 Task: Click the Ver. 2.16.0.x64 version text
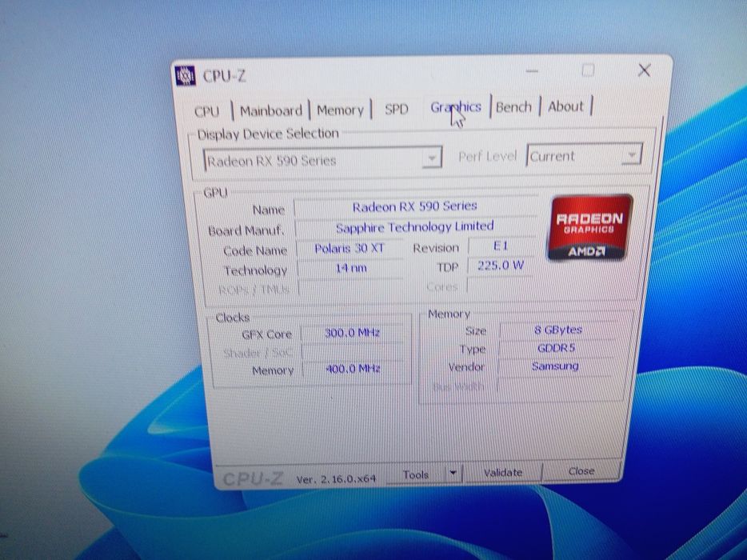(x=336, y=478)
